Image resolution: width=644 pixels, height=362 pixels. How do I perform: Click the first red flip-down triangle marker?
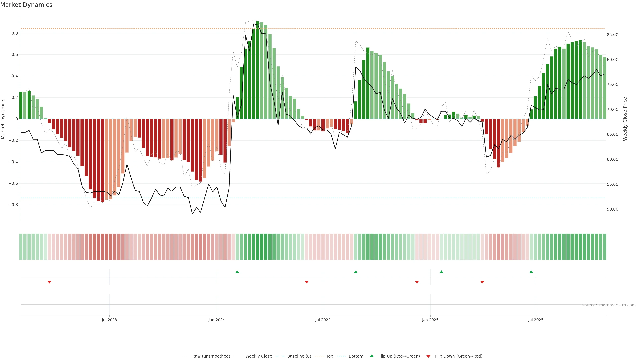click(x=49, y=282)
